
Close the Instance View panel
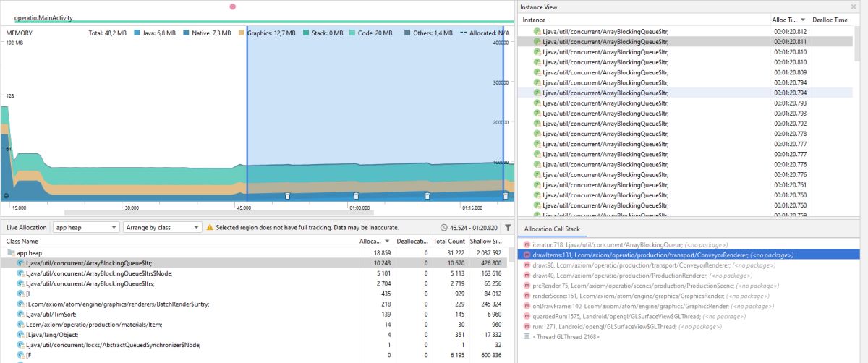(854, 7)
